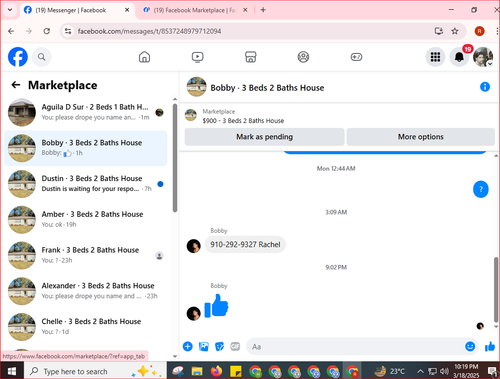
Task: Open Marketplace storefront icon in top nav
Action: pyautogui.click(x=250, y=57)
